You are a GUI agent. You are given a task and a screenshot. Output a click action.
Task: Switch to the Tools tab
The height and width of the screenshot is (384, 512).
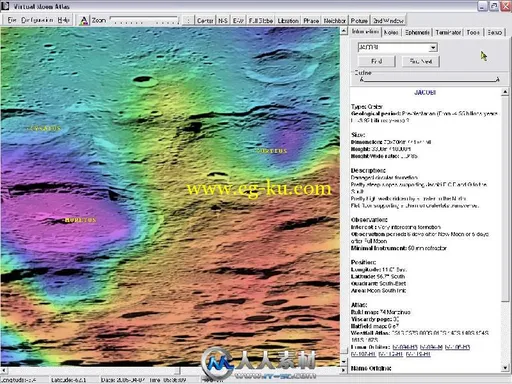coord(473,32)
